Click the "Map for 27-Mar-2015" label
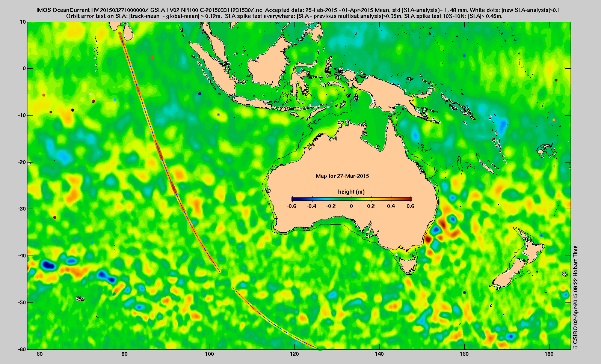The height and width of the screenshot is (364, 601). point(342,176)
